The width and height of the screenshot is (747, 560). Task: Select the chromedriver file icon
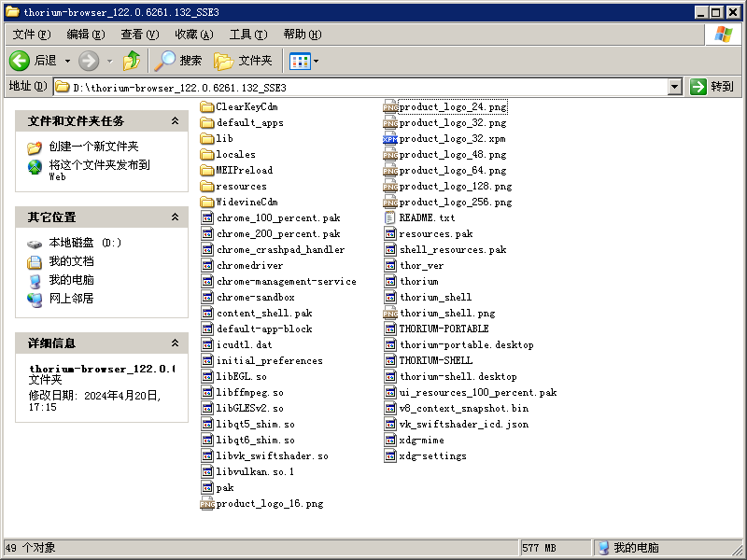pos(207,266)
